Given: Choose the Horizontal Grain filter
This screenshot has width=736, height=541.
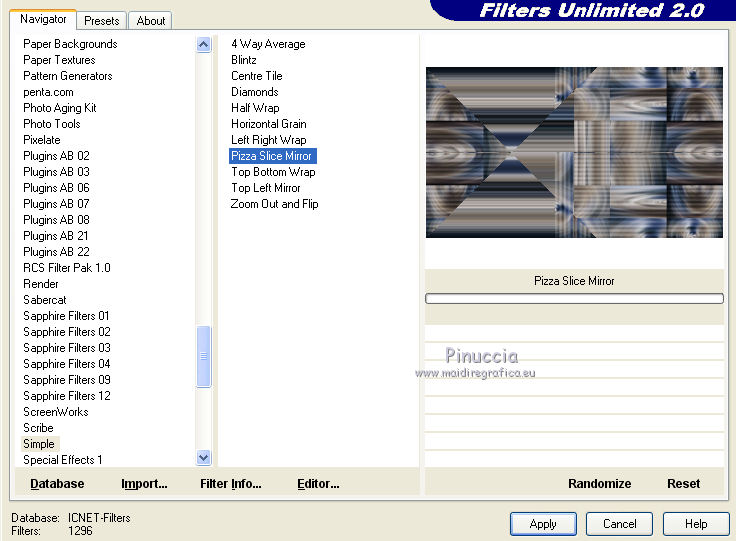Looking at the screenshot, I should pyautogui.click(x=268, y=124).
